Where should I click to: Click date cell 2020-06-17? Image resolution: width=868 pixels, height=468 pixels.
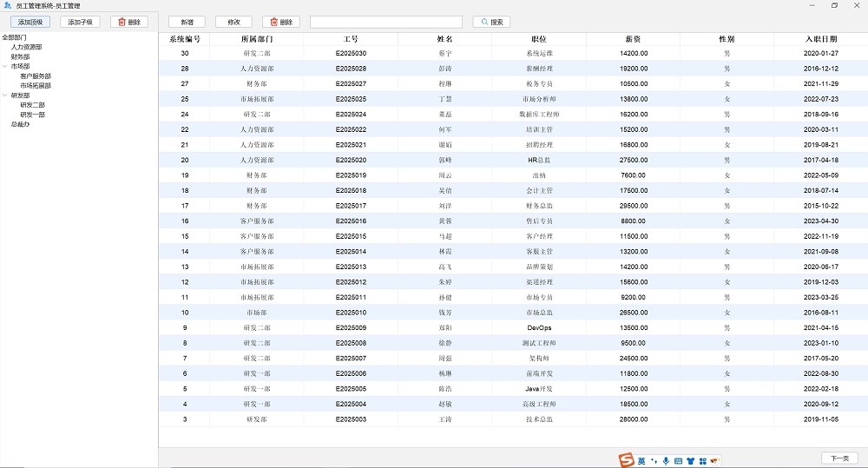point(821,267)
